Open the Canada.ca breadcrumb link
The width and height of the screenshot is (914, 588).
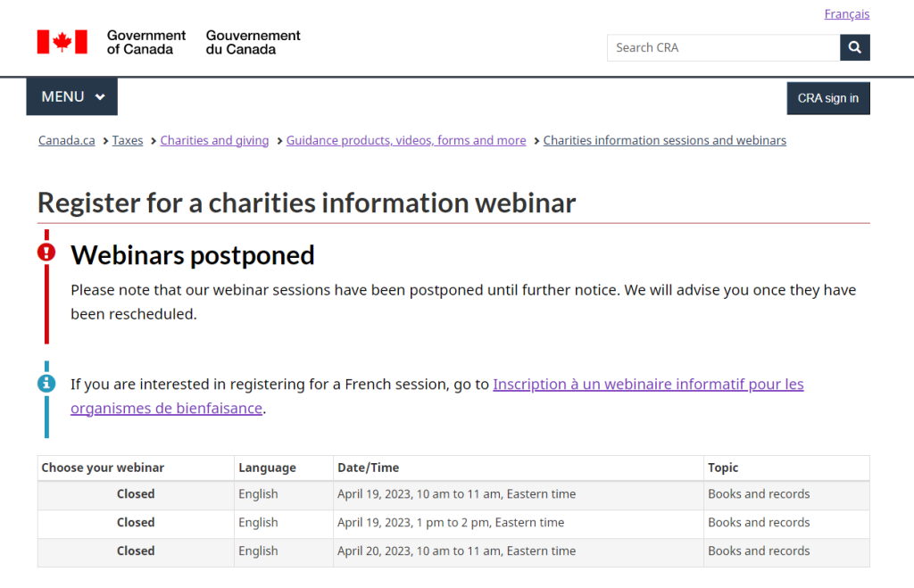66,140
